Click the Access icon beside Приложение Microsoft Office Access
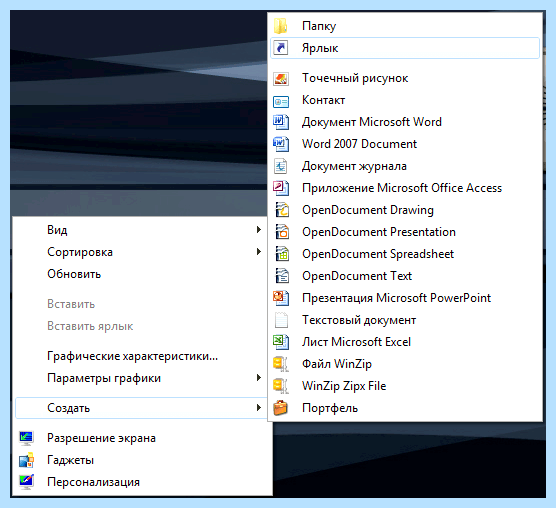This screenshot has width=556, height=508. coord(280,188)
